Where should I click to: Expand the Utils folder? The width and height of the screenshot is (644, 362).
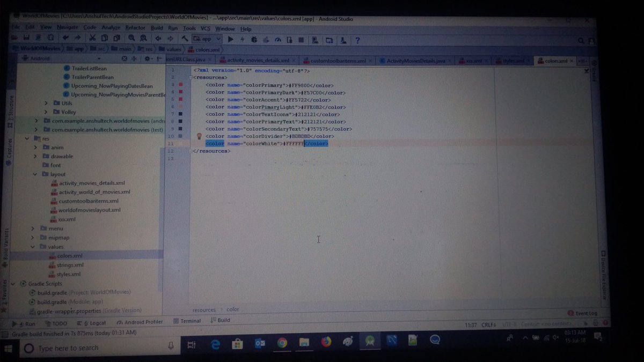[47, 103]
